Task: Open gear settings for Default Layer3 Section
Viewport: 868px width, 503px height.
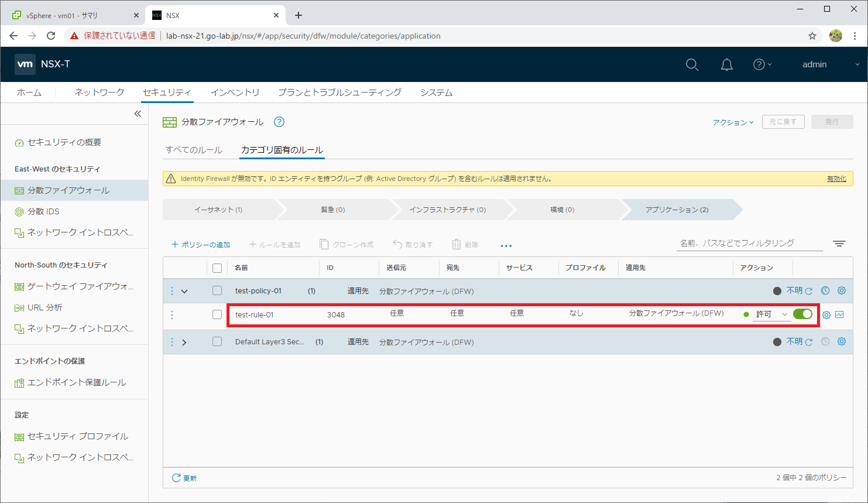Action: (842, 341)
